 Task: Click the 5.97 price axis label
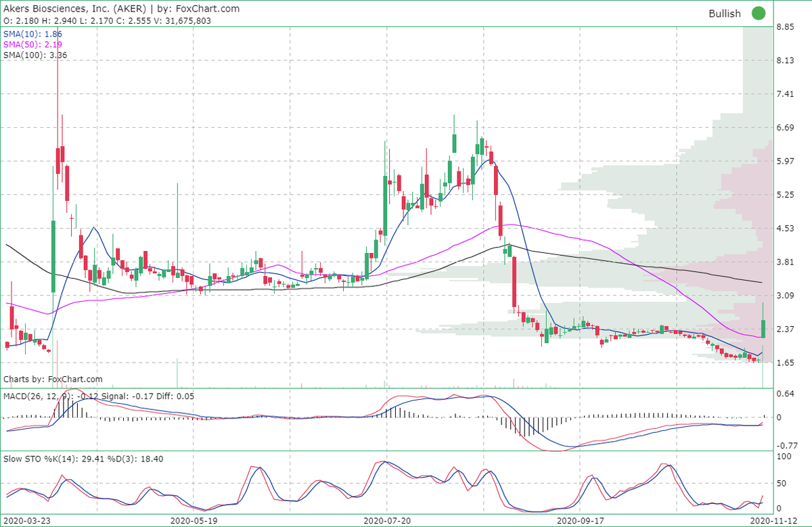point(785,161)
